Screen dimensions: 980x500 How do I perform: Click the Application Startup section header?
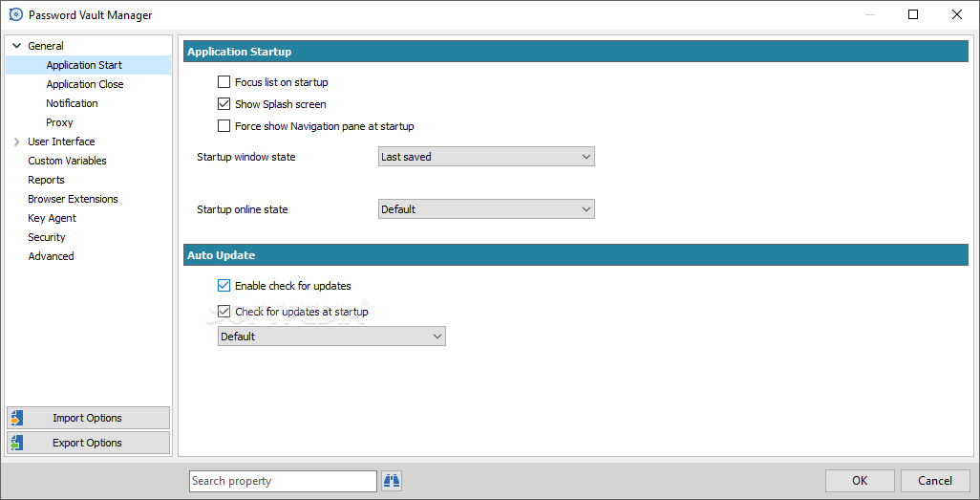[x=576, y=52]
